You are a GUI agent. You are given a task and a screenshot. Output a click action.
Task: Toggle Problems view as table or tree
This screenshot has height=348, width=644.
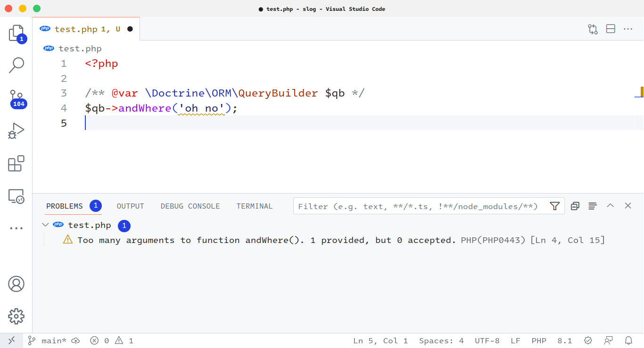tap(593, 206)
